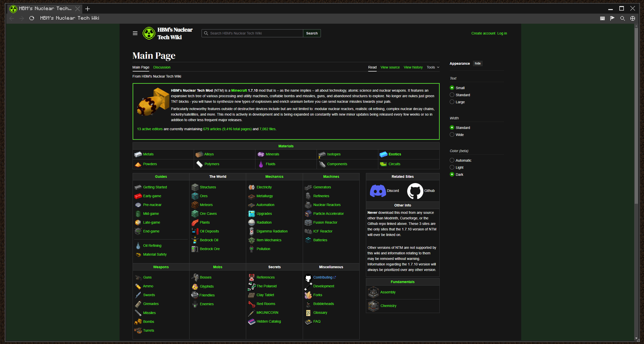Click the search wiki input field

pyautogui.click(x=252, y=33)
